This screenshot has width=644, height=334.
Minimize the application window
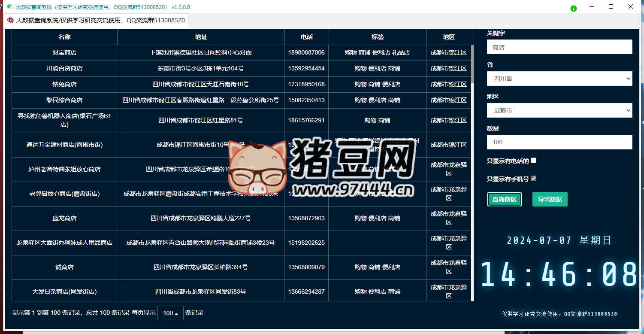591,7
